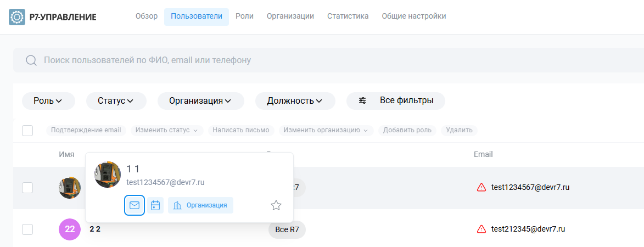Click warning icon next to test212345@devr7.ru
Image resolution: width=644 pixels, height=247 pixels.
481,229
